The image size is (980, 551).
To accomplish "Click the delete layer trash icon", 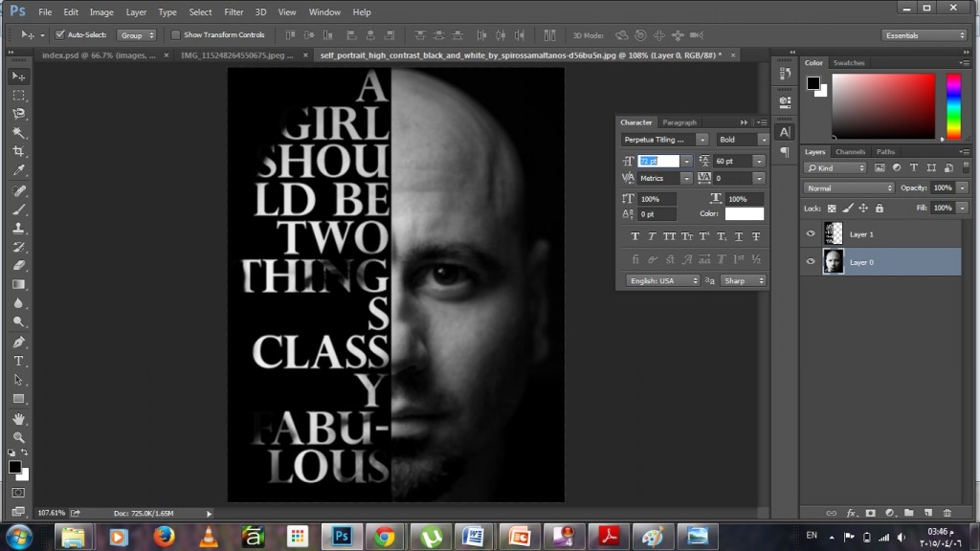I will tap(947, 513).
